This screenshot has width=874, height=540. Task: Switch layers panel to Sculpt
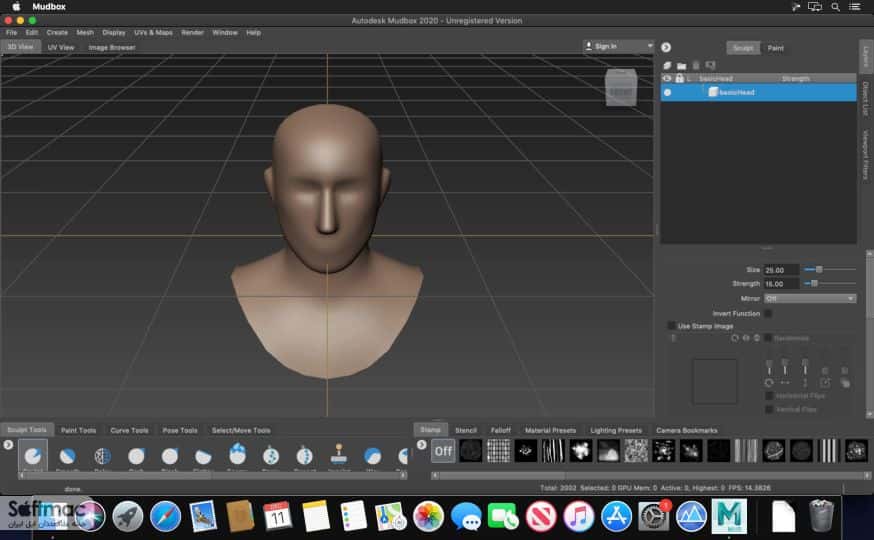[743, 48]
